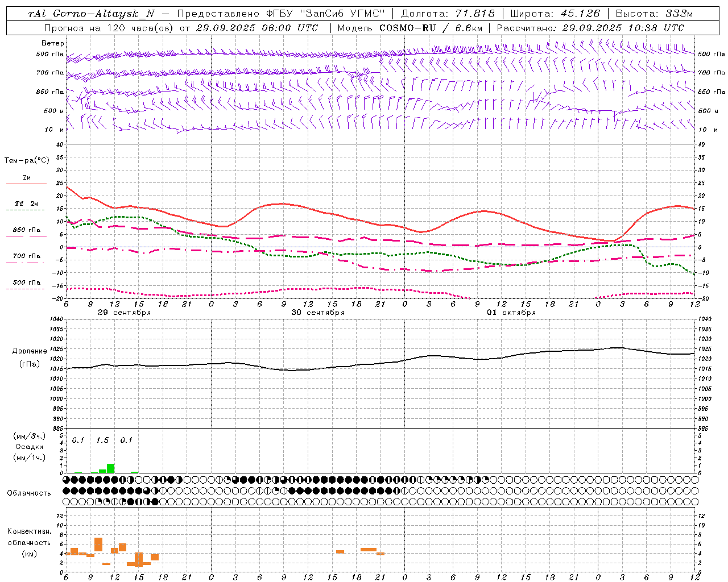The width and height of the screenshot is (728, 582).
Task: Click the 'Осадки' precipitation label
Action: [30, 447]
